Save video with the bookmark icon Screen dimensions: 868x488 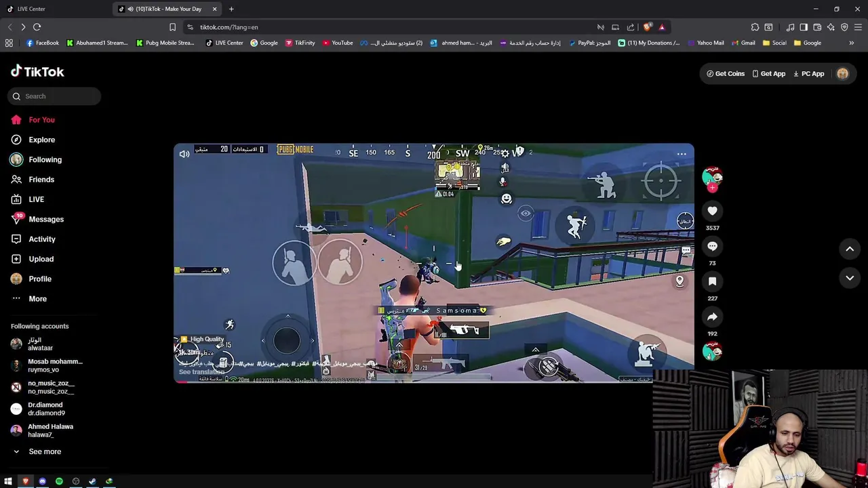point(712,281)
